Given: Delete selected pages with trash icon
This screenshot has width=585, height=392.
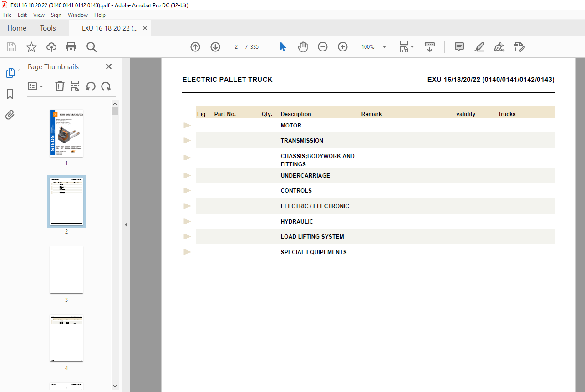Looking at the screenshot, I should point(60,86).
